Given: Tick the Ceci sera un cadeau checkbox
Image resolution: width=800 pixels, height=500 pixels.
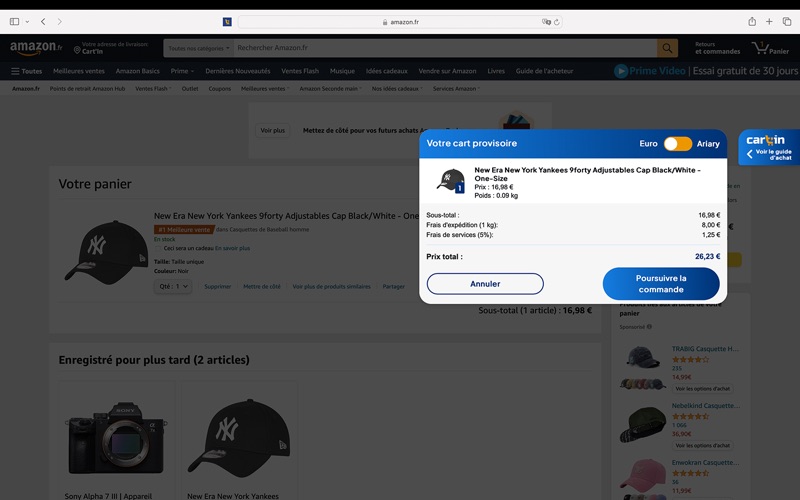Looking at the screenshot, I should [158, 248].
